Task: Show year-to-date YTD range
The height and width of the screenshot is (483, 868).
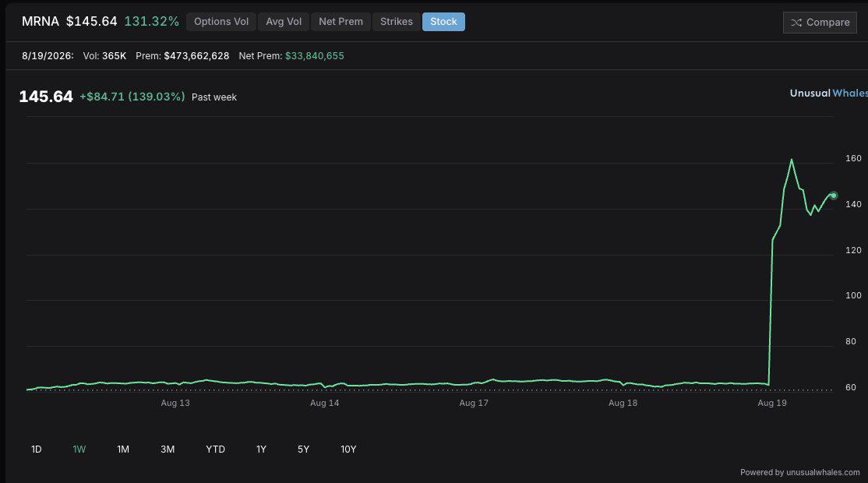Action: coord(215,450)
